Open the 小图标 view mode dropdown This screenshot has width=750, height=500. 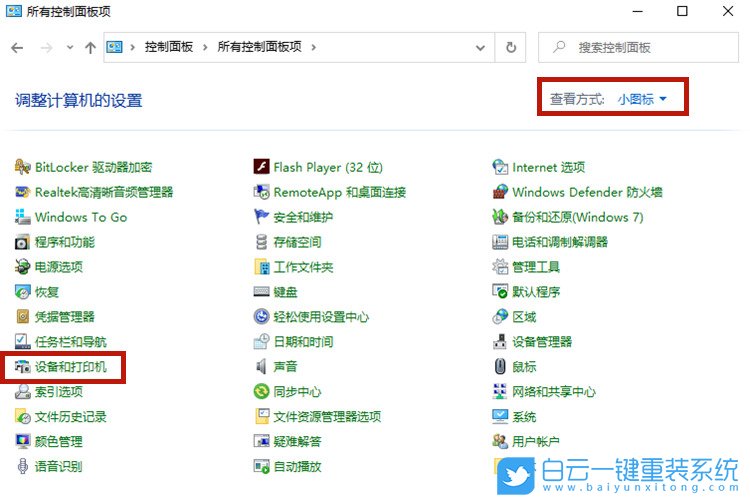(642, 99)
